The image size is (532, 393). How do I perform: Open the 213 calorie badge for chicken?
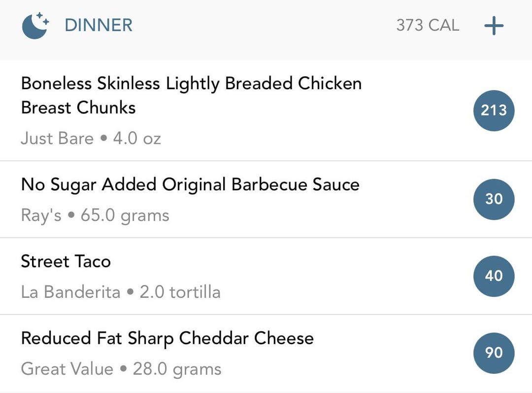[494, 110]
